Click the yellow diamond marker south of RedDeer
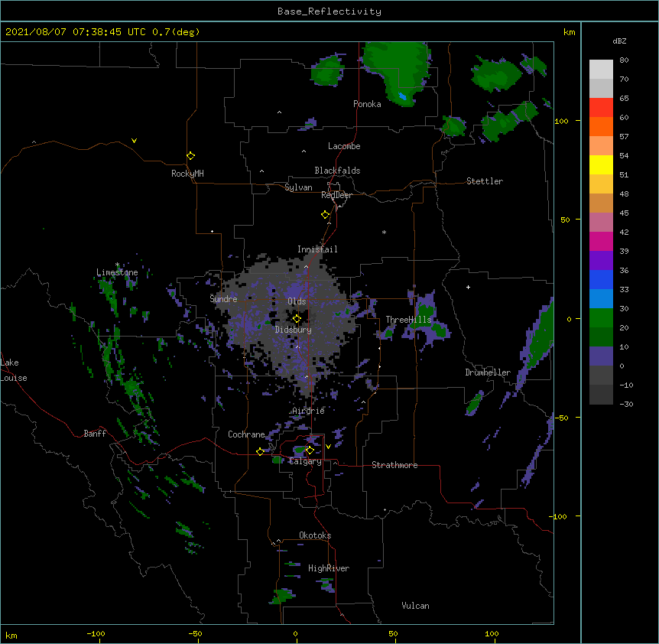659x644 pixels. click(x=326, y=215)
